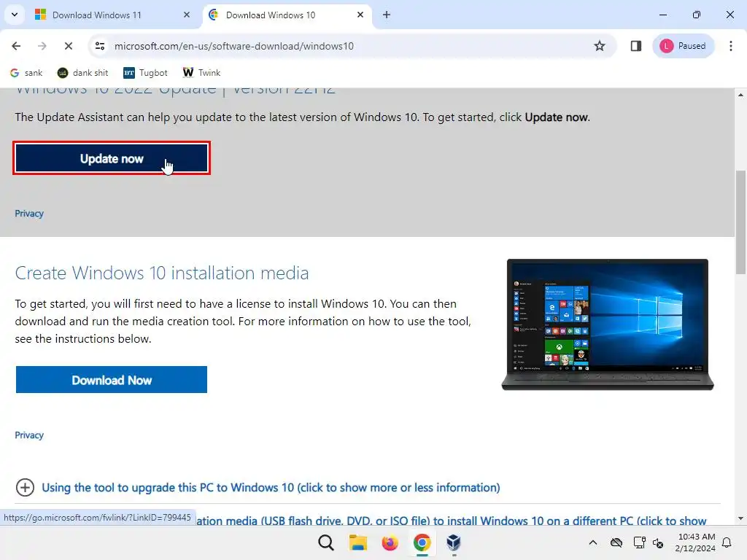
Task: Open the Tugbot bookmark
Action: (x=145, y=73)
